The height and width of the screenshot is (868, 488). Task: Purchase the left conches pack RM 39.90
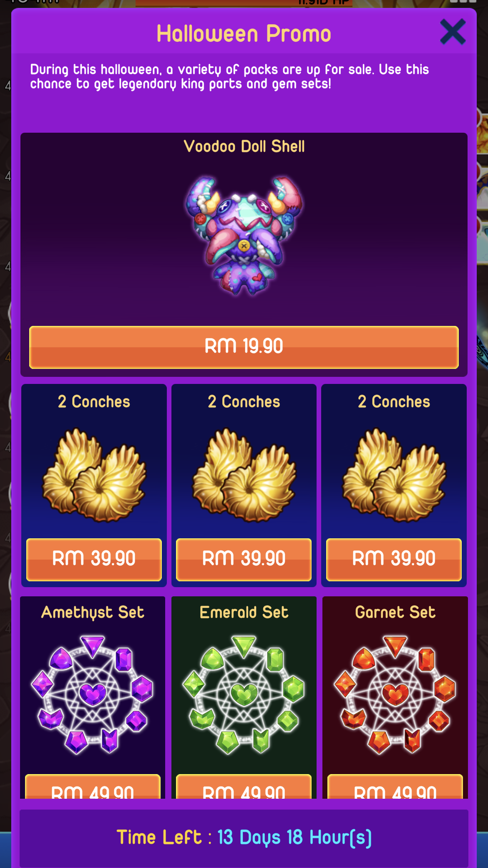[x=94, y=560]
